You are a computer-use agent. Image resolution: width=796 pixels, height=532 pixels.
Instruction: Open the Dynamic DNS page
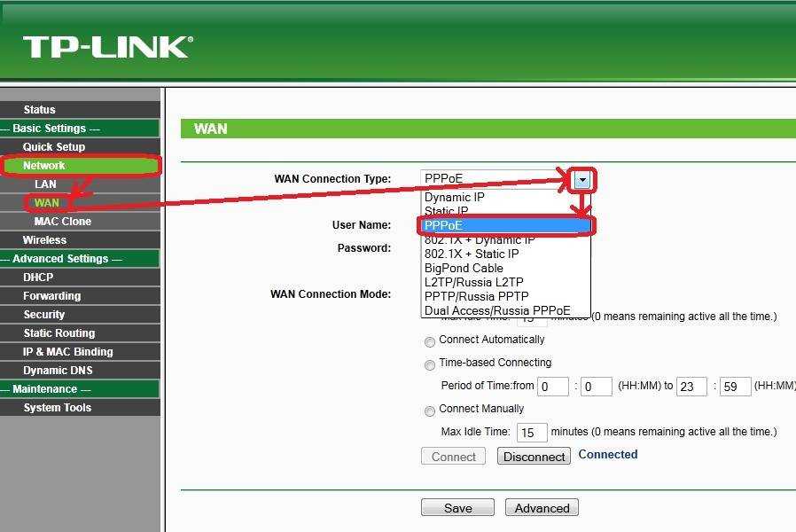58,371
